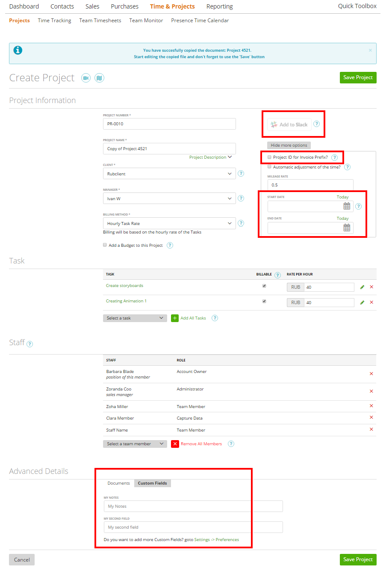The width and height of the screenshot is (392, 571).
Task: Open the Sales menu
Action: [92, 6]
